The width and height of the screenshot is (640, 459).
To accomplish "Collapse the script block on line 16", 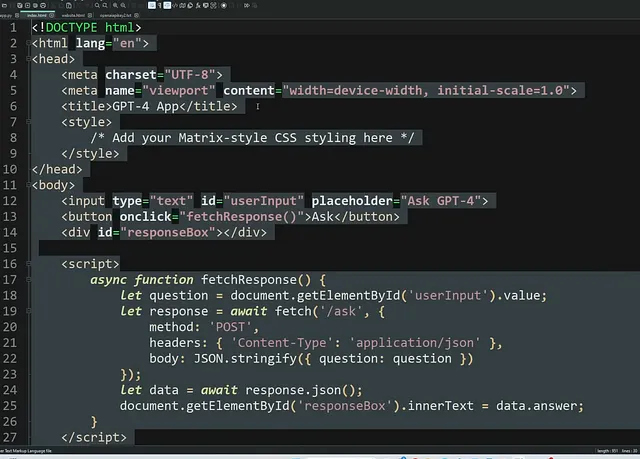I will 29,263.
